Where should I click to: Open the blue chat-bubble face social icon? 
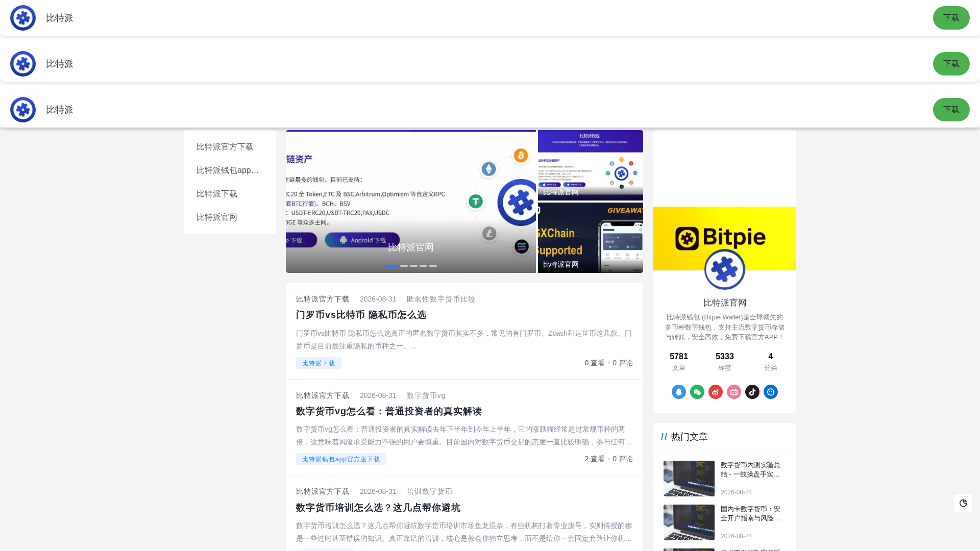tap(771, 392)
